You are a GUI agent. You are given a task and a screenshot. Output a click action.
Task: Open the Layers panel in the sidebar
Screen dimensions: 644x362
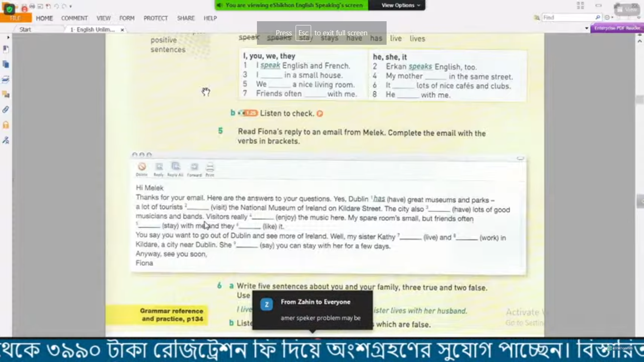pyautogui.click(x=6, y=79)
